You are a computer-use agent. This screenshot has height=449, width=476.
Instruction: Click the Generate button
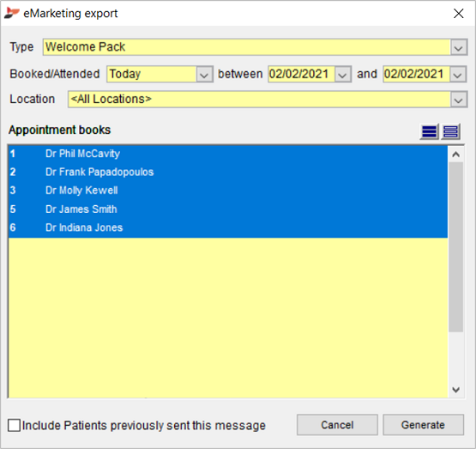click(423, 425)
